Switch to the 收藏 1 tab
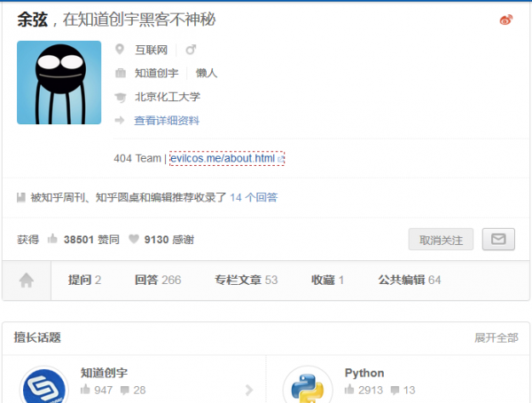532x403 pixels. coord(327,280)
